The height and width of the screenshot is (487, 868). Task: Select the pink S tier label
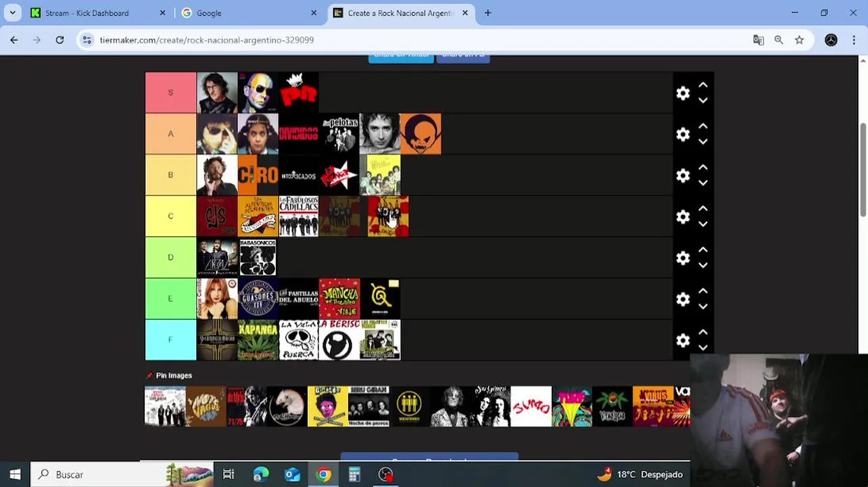pyautogui.click(x=170, y=93)
